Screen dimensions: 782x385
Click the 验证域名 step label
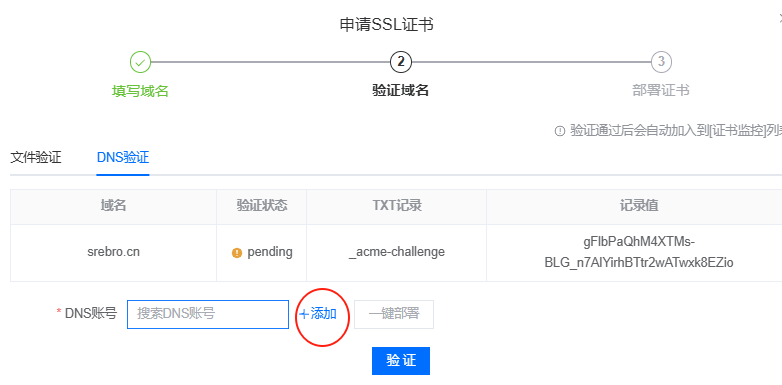(401, 91)
